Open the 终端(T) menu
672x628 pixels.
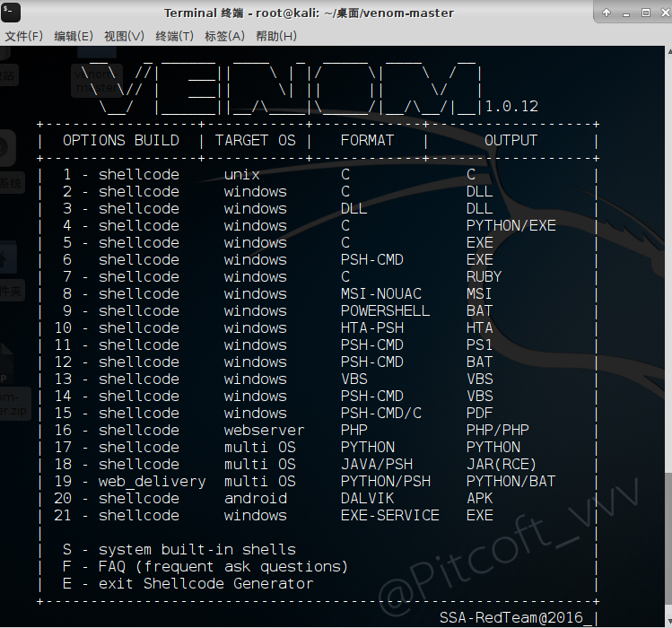[174, 36]
